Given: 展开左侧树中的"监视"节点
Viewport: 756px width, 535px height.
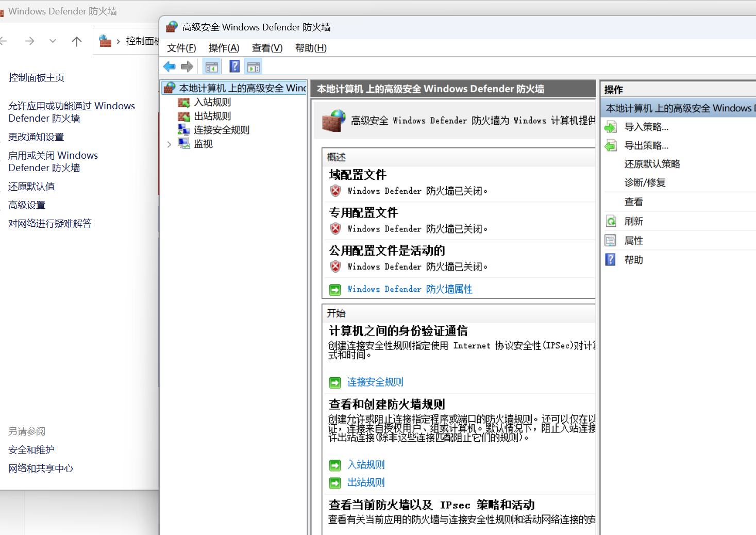Looking at the screenshot, I should point(169,144).
